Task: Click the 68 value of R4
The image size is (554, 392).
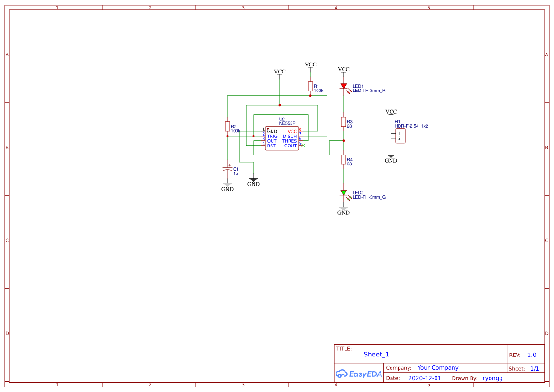Action: pos(349,164)
